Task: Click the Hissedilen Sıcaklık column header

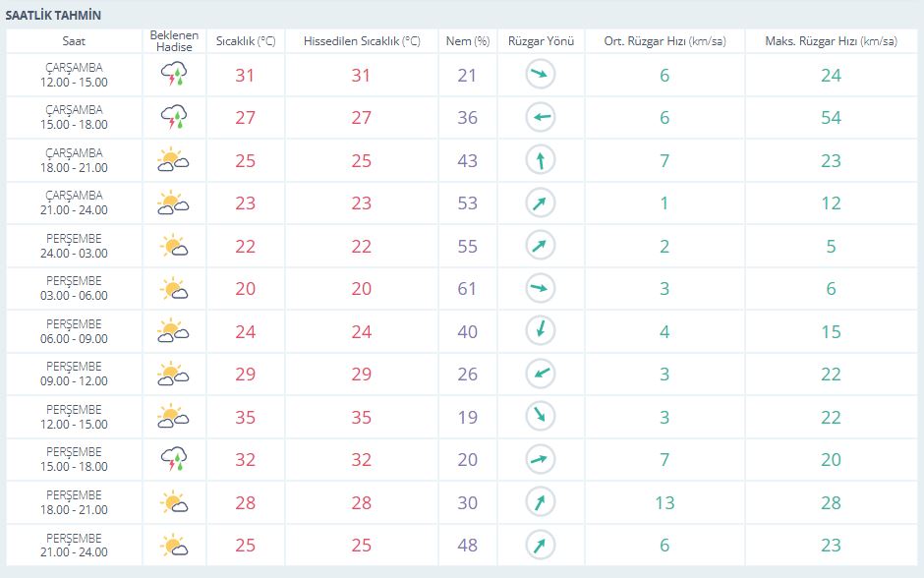Action: [x=362, y=41]
